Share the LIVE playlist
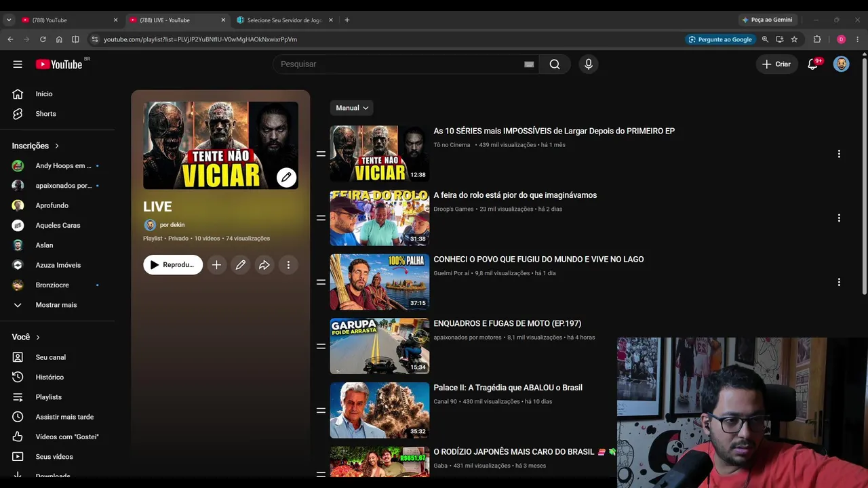This screenshot has width=868, height=488. coord(264,265)
